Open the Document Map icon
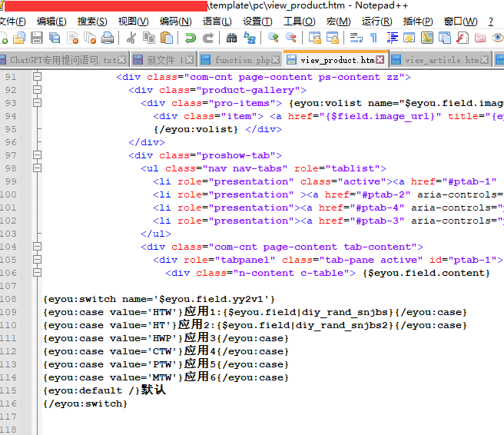This screenshot has width=504, height=435. 427,38
